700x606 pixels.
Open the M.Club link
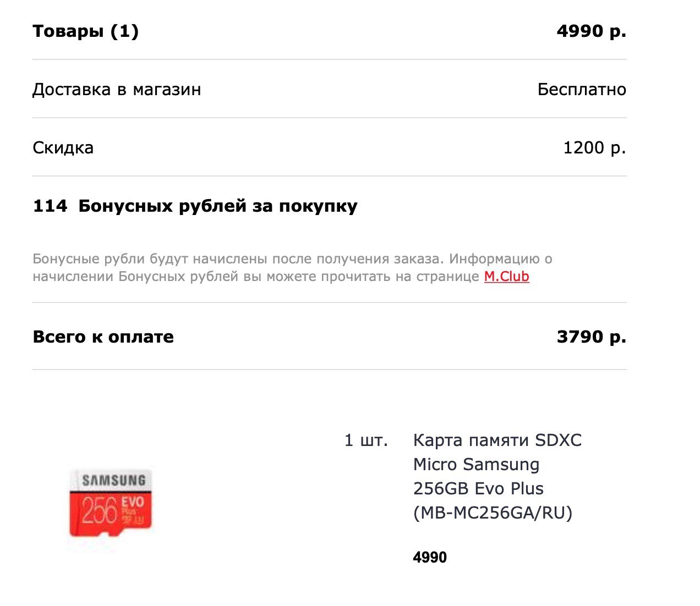506,277
